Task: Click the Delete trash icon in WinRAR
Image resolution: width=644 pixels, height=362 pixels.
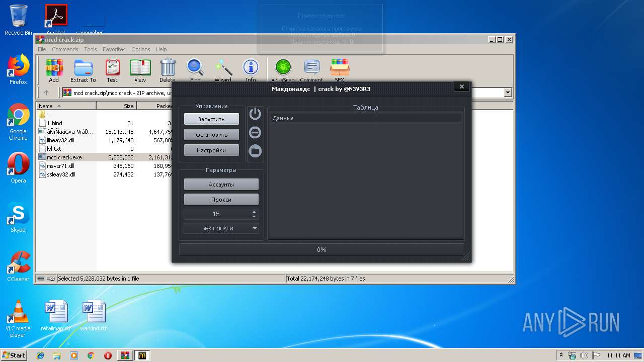Action: [x=168, y=70]
